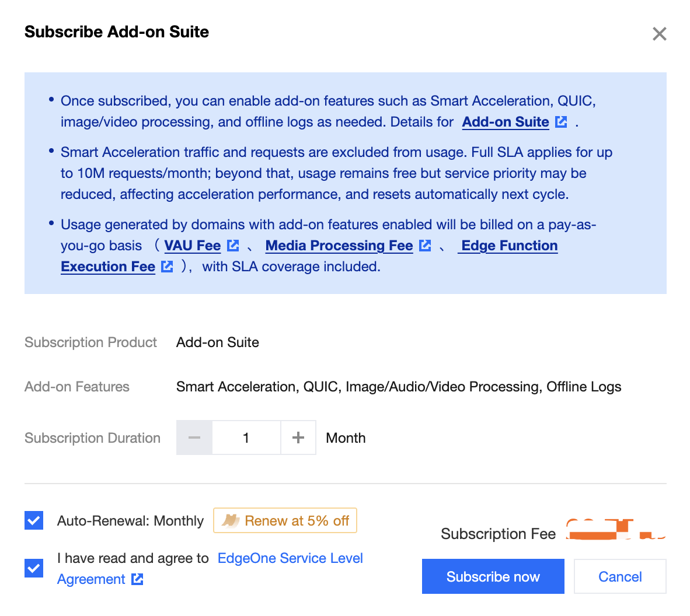Click external-link icon next to Execution Fee
Viewport: 690px width, 616px height.
(x=167, y=267)
